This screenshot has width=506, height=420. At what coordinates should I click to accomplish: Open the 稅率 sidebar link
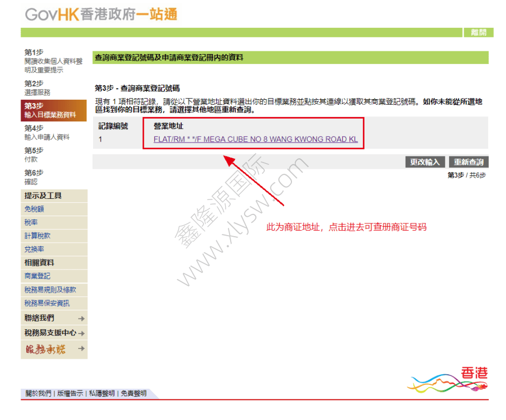(x=31, y=223)
